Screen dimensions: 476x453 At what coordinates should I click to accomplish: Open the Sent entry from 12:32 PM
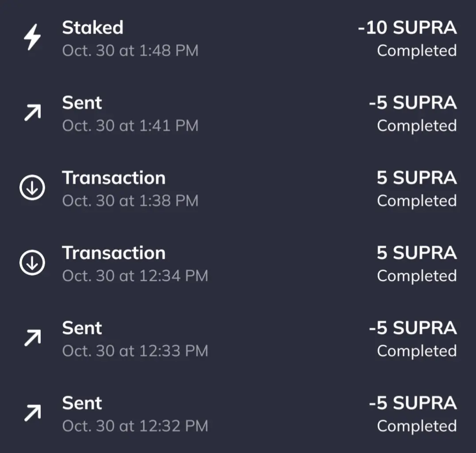[x=82, y=403]
